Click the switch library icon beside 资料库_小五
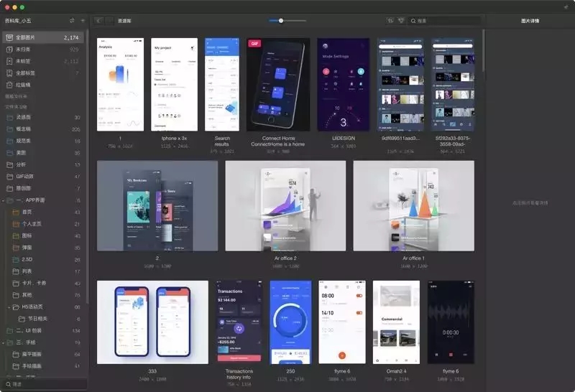The image size is (575, 392). 72,21
